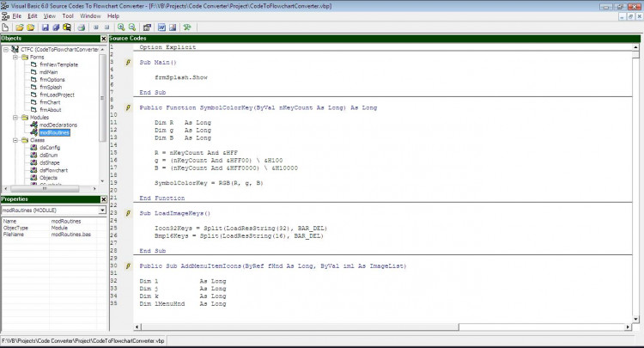This screenshot has height=348, width=644.
Task: Collapse the Forms folder in tree
Action: [x=15, y=57]
